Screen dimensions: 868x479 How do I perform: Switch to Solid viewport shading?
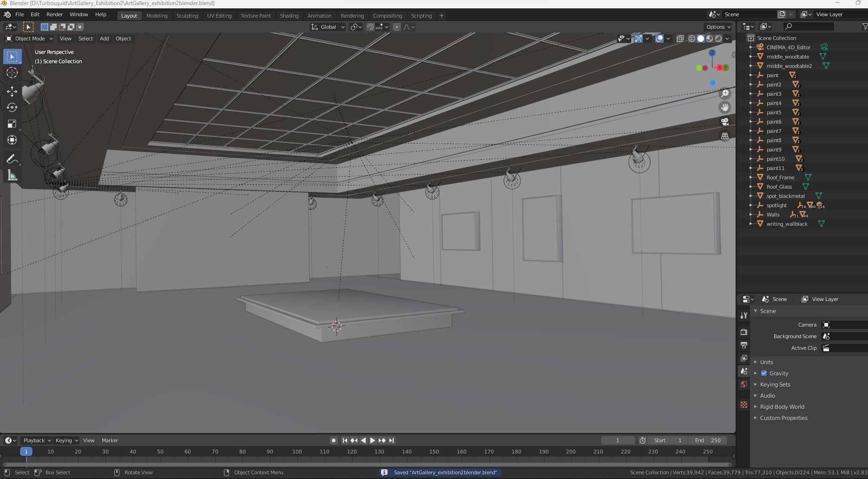coord(701,39)
